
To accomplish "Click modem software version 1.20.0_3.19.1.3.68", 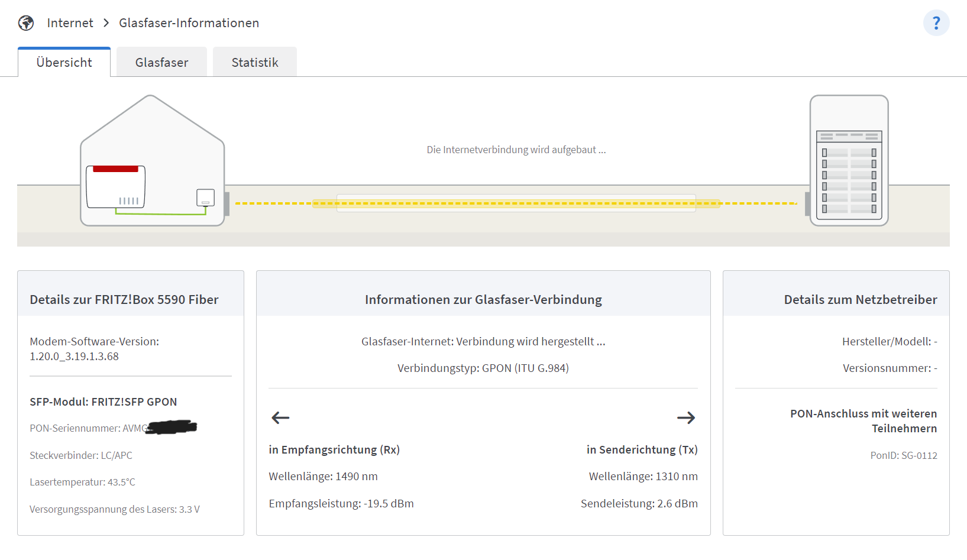I will (x=75, y=357).
